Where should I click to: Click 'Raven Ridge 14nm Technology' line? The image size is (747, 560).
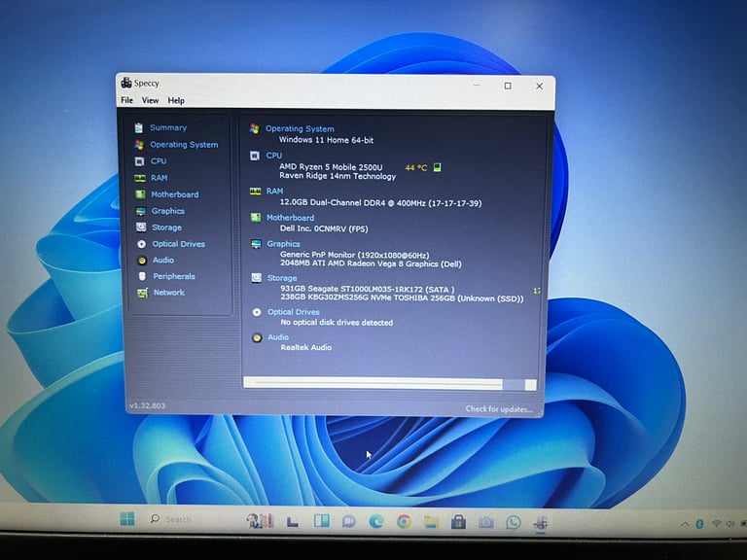[338, 176]
